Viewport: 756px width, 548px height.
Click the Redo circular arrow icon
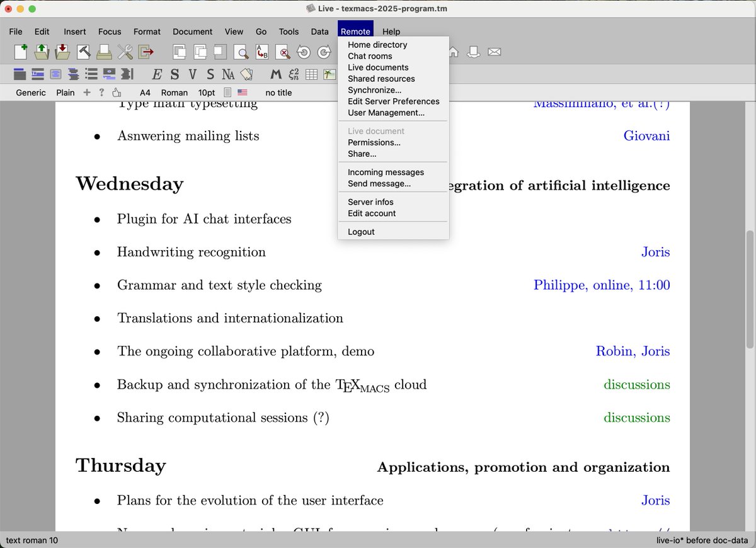(x=324, y=52)
